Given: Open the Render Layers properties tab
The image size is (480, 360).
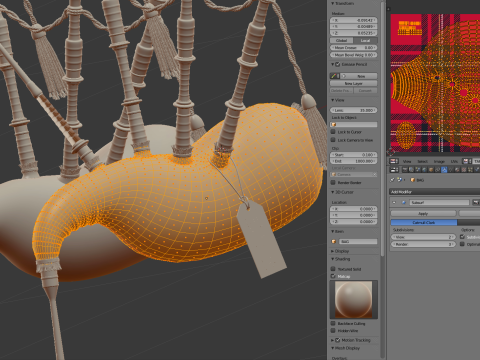Looking at the screenshot, I should click(411, 170).
